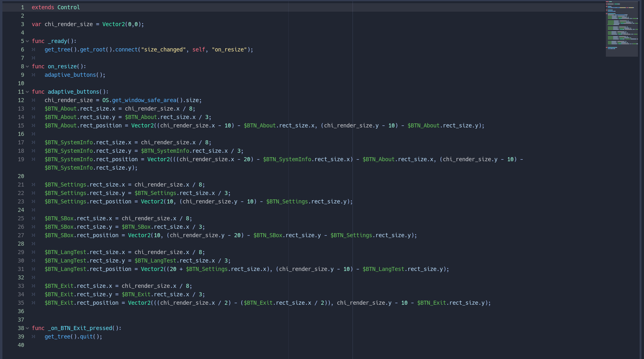This screenshot has height=359, width=644.
Task: Fold the adaptive_buttons function
Action: tap(27, 92)
